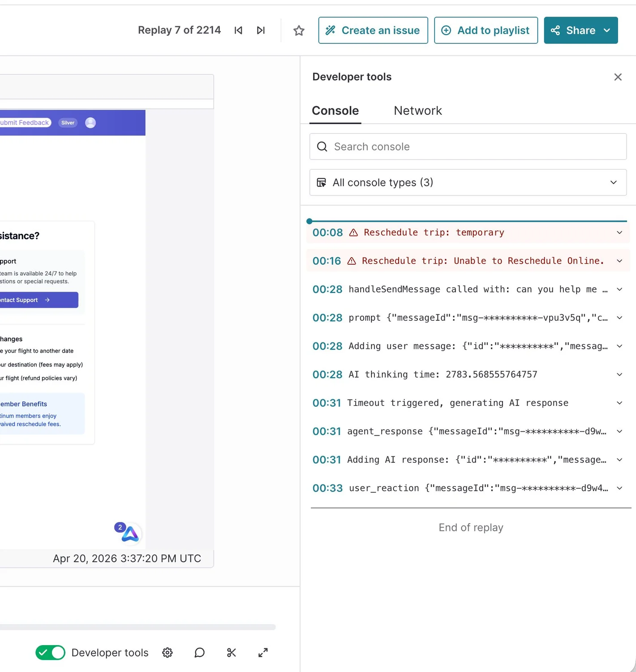Expand replay to fullscreen
This screenshot has width=636, height=672.
263,653
